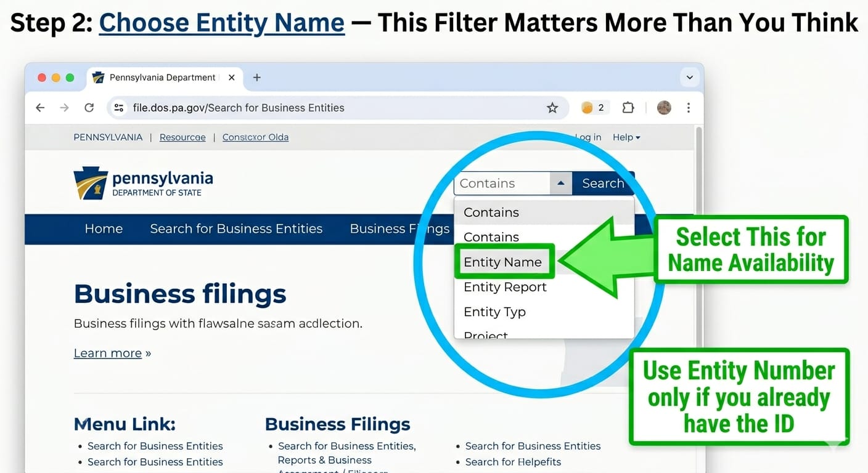The width and height of the screenshot is (868, 473).
Task: Open a new tab with the plus button
Action: tap(257, 78)
